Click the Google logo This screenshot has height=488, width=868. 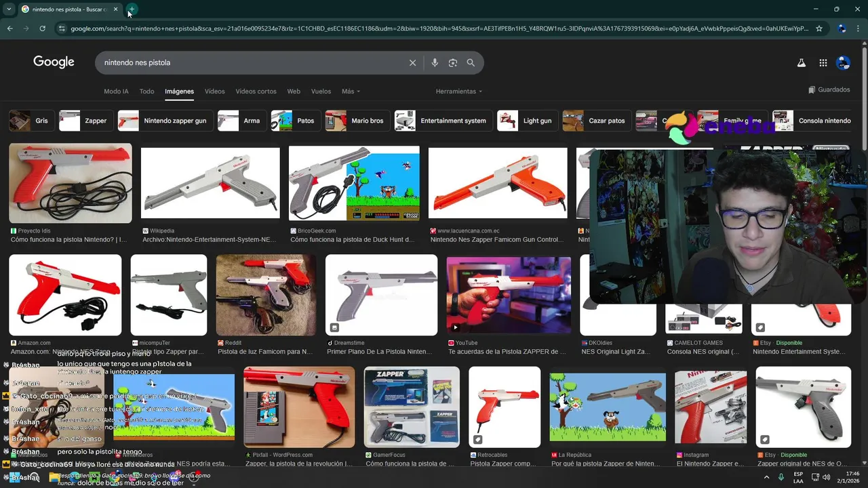[x=54, y=62]
